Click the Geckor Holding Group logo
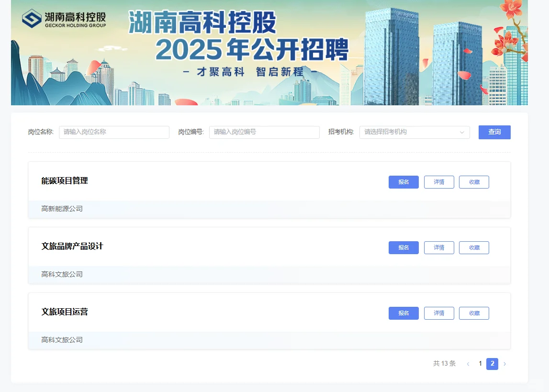This screenshot has width=549, height=392. click(x=64, y=19)
